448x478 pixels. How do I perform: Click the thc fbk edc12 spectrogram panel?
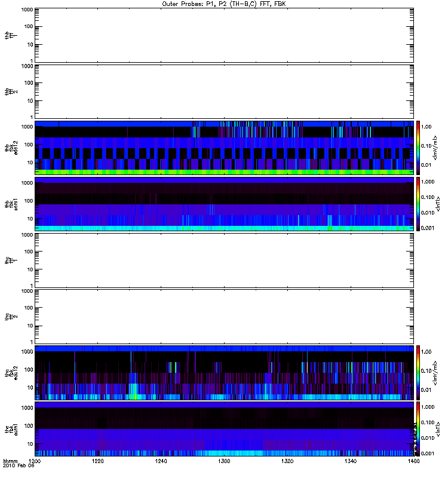click(x=224, y=373)
